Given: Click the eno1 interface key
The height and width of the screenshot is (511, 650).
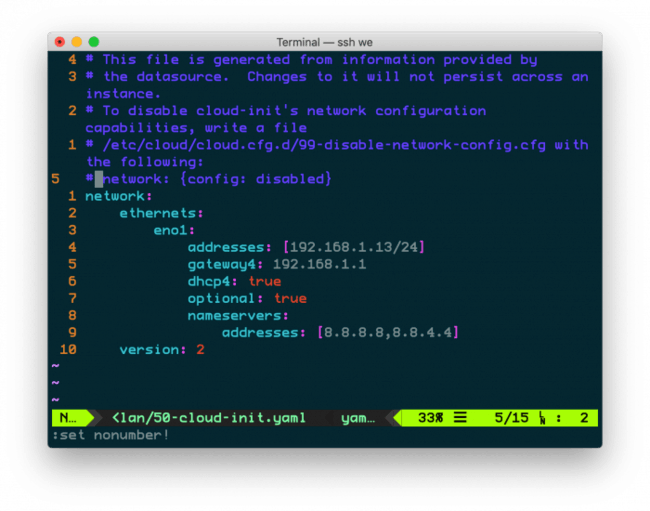Looking at the screenshot, I should pyautogui.click(x=174, y=230).
